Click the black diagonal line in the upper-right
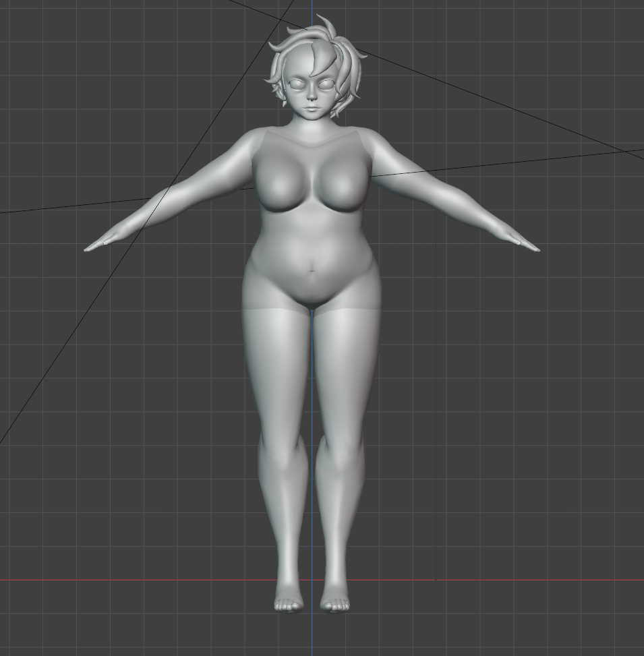The image size is (644, 656). coord(506,109)
